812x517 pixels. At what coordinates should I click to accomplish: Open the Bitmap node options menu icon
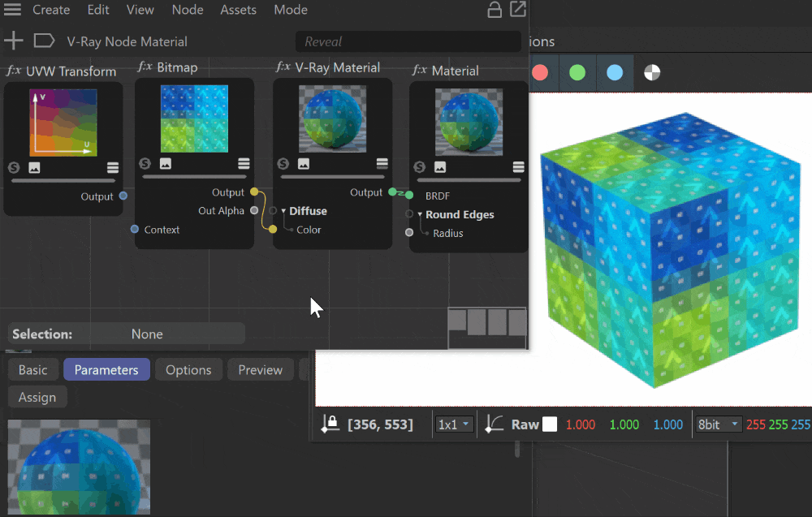244,163
